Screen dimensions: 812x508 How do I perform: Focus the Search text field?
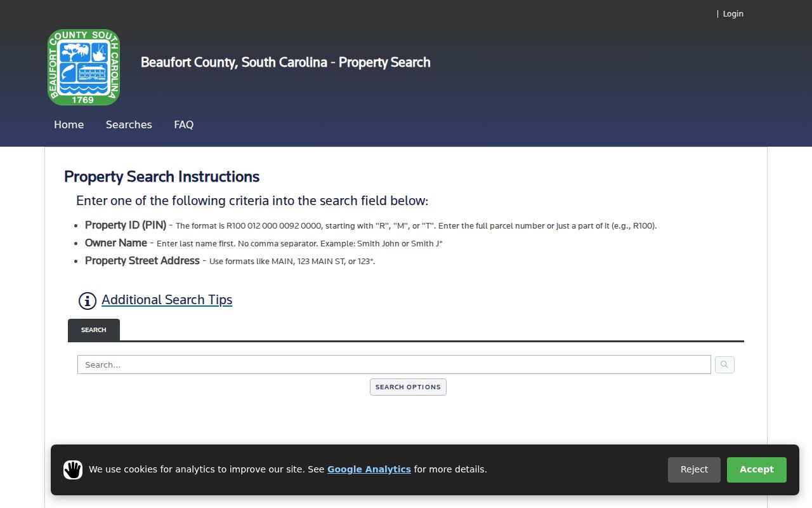tap(394, 364)
